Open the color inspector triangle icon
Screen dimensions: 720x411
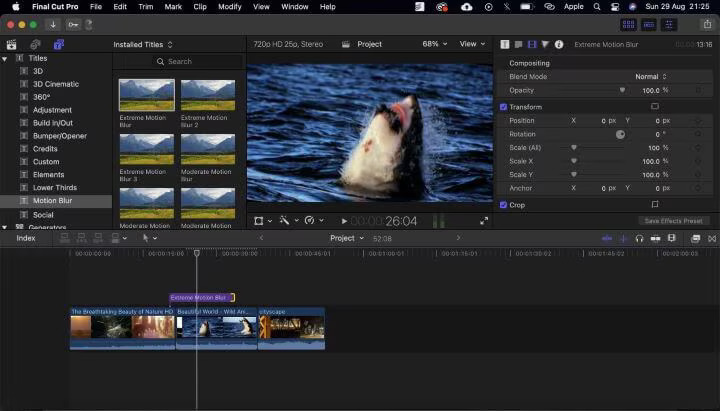[545, 45]
